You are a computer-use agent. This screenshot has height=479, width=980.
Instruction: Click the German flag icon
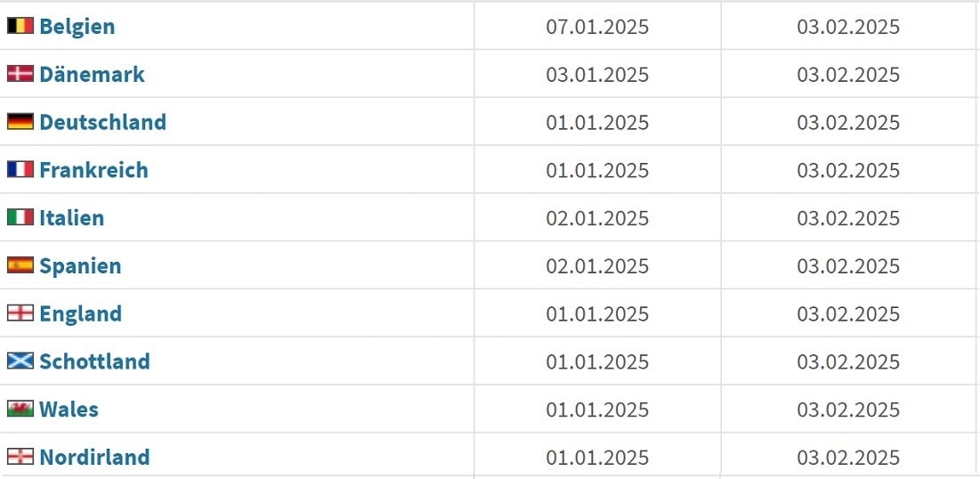[20, 121]
